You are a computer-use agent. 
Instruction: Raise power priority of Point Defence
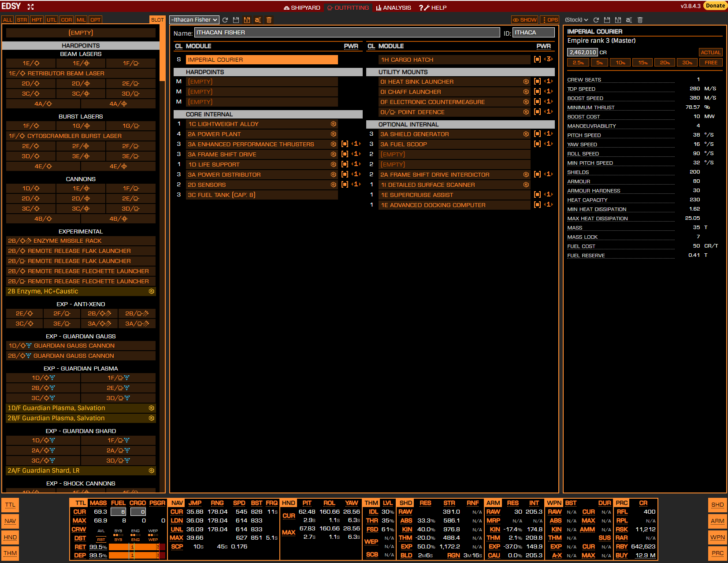pos(552,112)
